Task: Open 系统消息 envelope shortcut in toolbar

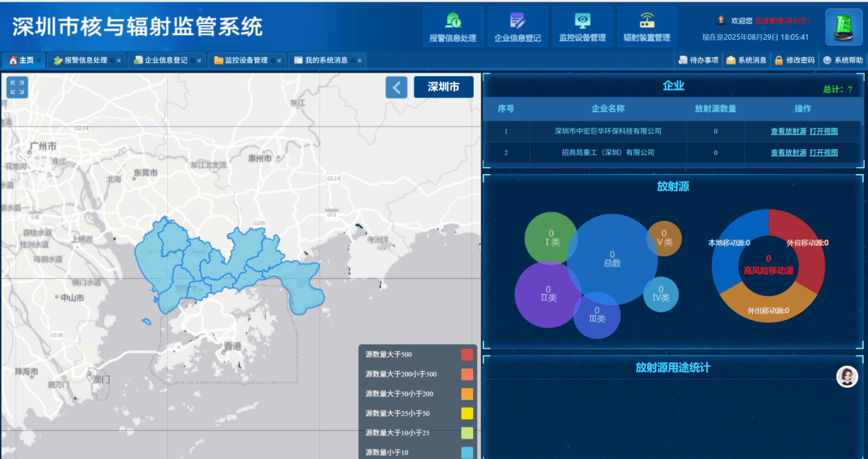Action: (747, 60)
